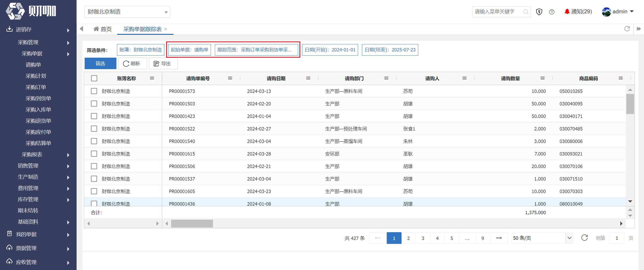Open help via the question mark icon
This screenshot has height=270, width=644.
[552, 12]
